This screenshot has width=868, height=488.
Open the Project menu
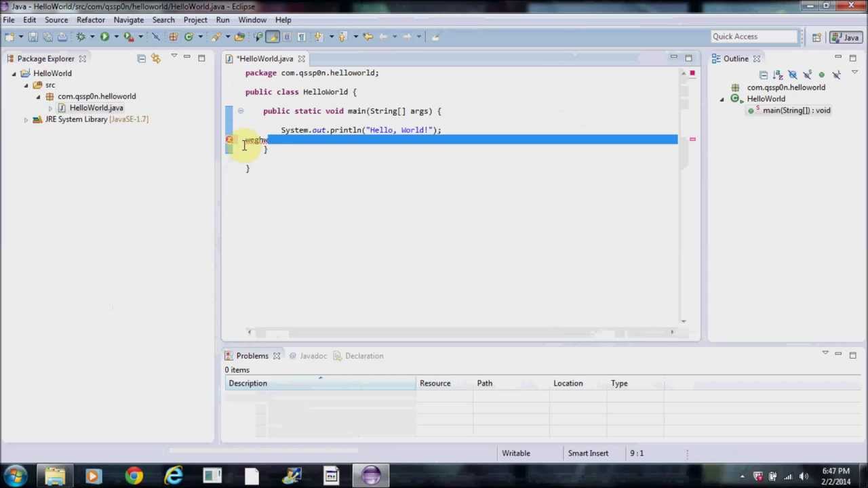tap(195, 20)
